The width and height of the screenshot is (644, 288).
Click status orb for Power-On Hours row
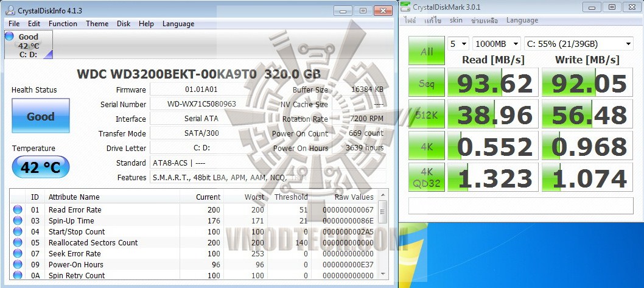(18, 265)
